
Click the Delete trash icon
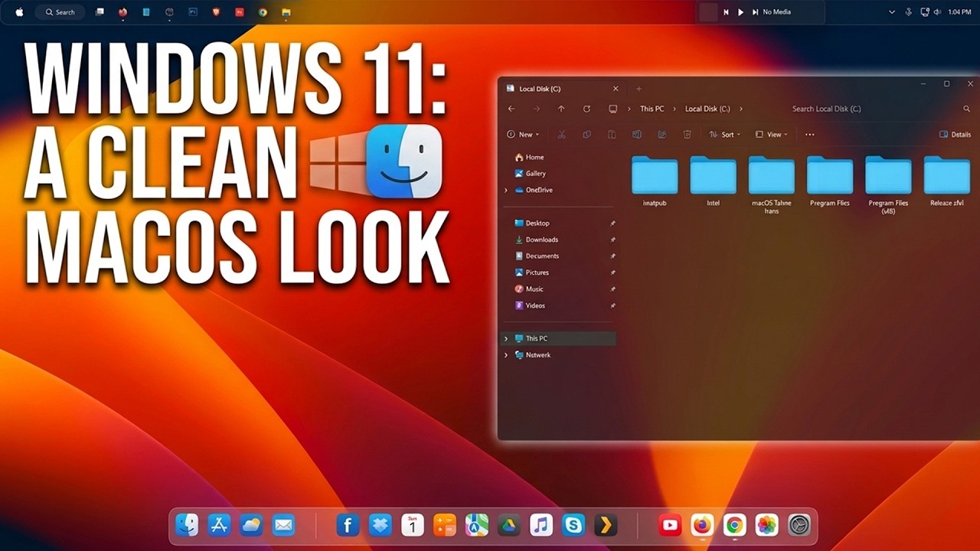(x=687, y=135)
